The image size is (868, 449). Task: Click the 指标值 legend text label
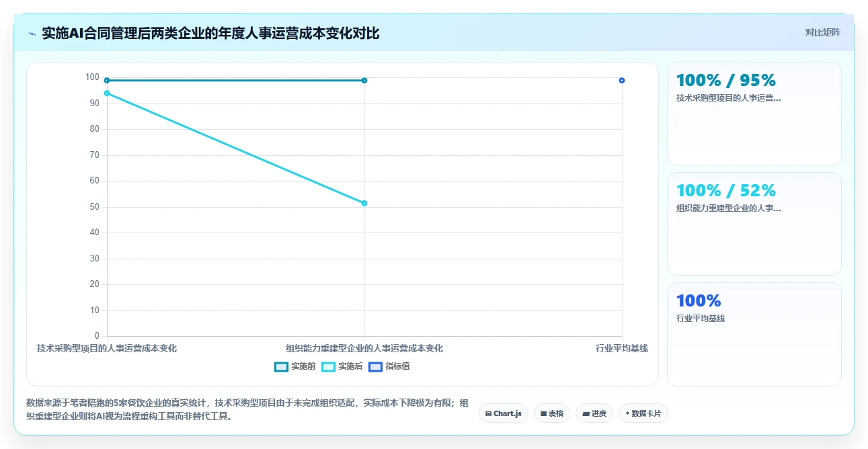[x=397, y=366]
